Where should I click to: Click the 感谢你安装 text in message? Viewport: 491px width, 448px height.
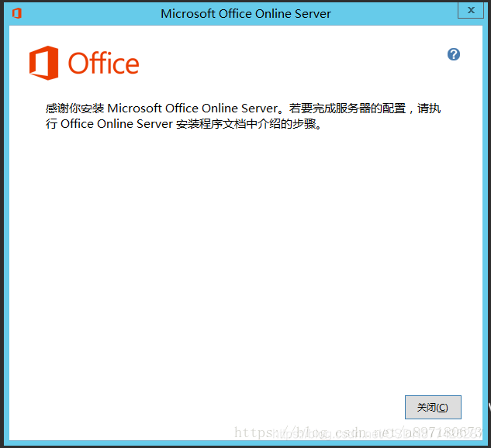(x=74, y=109)
